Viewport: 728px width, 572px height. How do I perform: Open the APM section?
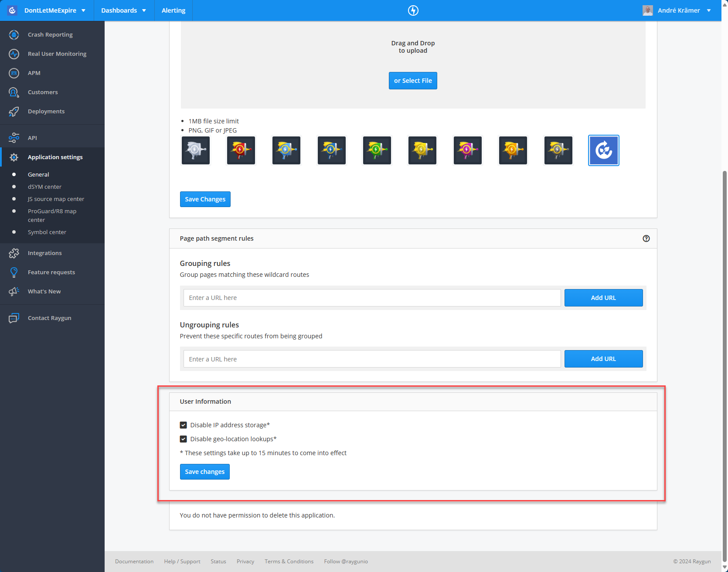click(x=14, y=73)
